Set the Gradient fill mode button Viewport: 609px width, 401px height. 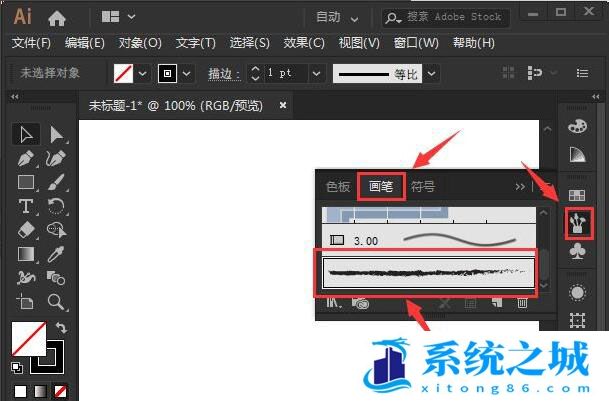point(40,391)
